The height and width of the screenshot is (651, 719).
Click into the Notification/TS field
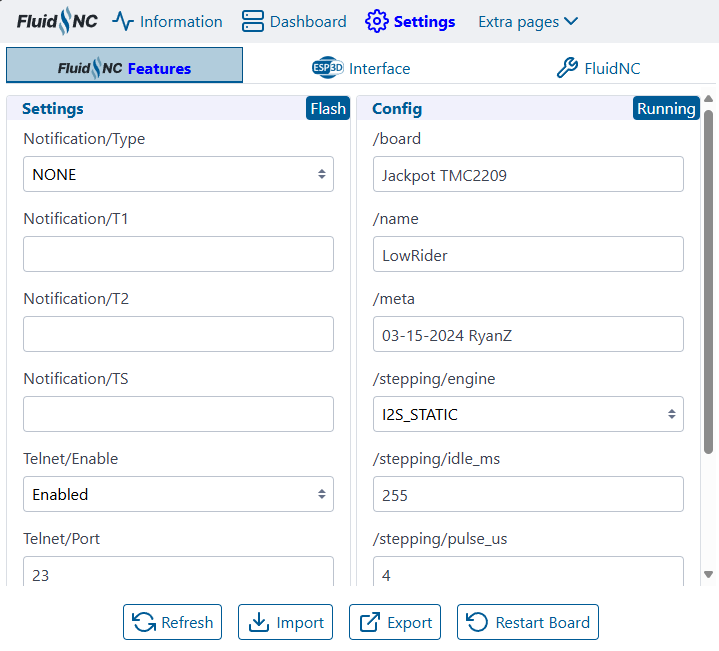coord(178,414)
